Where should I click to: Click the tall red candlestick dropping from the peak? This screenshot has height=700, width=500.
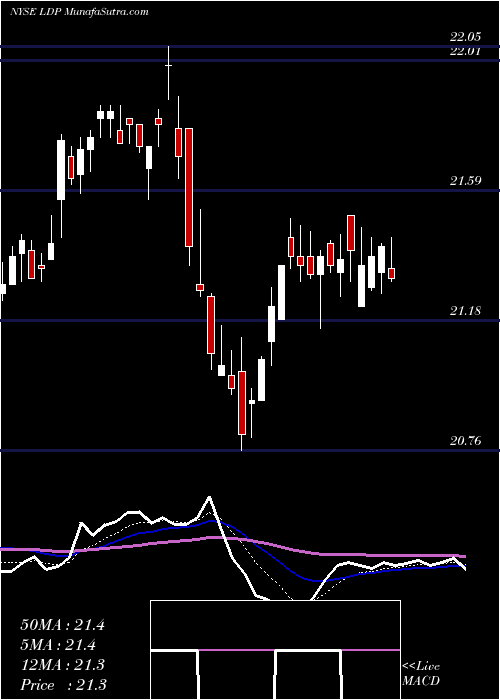coord(189,187)
